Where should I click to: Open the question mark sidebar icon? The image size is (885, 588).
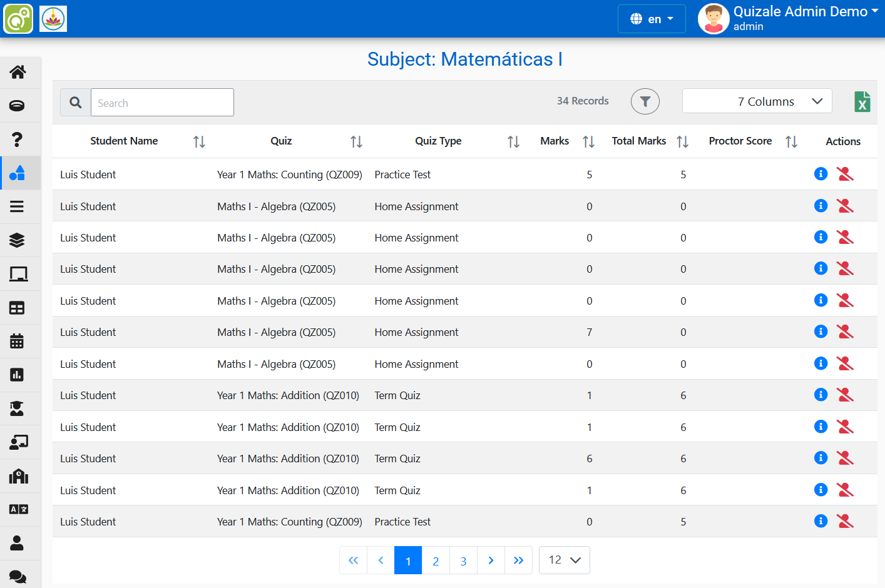(18, 139)
